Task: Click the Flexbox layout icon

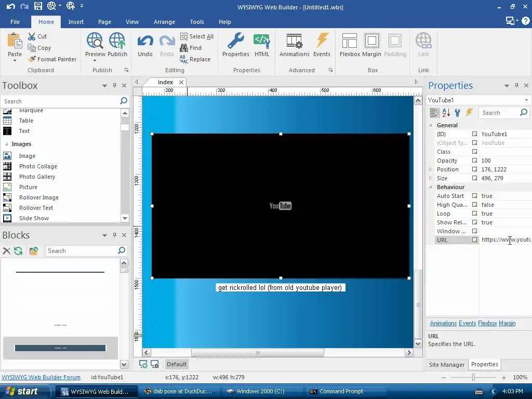Action: pyautogui.click(x=350, y=41)
